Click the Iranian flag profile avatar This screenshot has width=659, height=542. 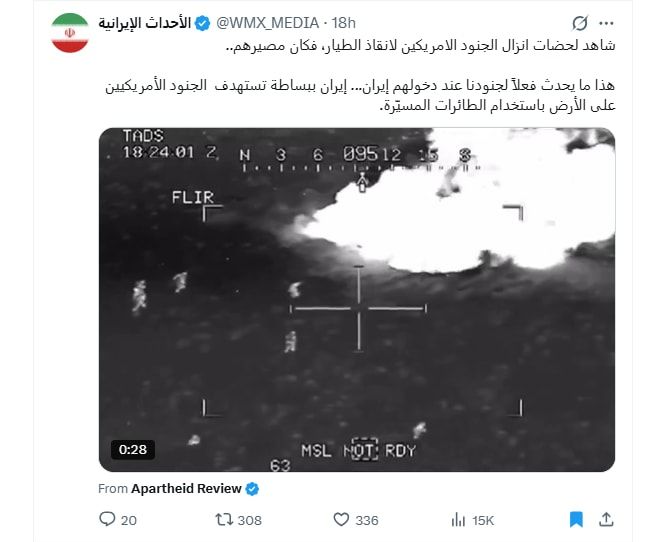point(70,33)
